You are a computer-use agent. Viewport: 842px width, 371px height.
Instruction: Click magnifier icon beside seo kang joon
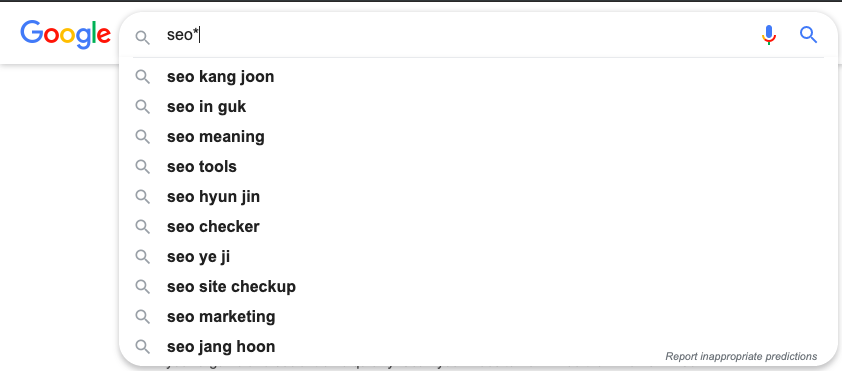[x=142, y=77]
